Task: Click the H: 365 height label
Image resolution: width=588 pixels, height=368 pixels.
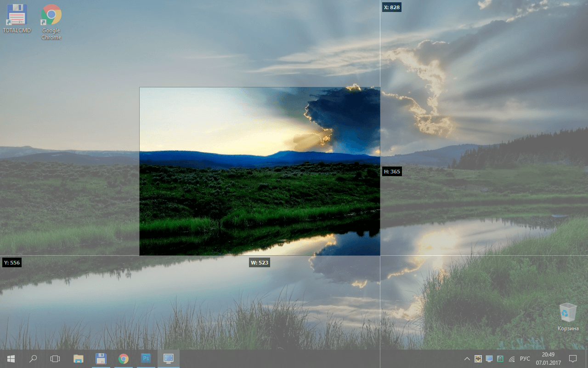Action: tap(392, 172)
